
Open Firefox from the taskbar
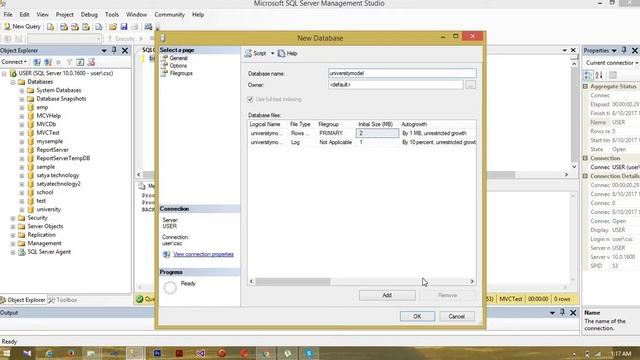pos(71,353)
